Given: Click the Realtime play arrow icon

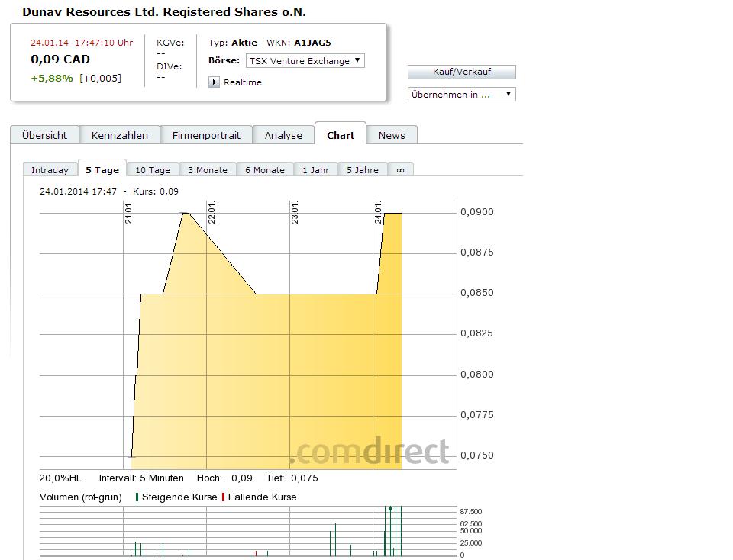Looking at the screenshot, I should (214, 82).
